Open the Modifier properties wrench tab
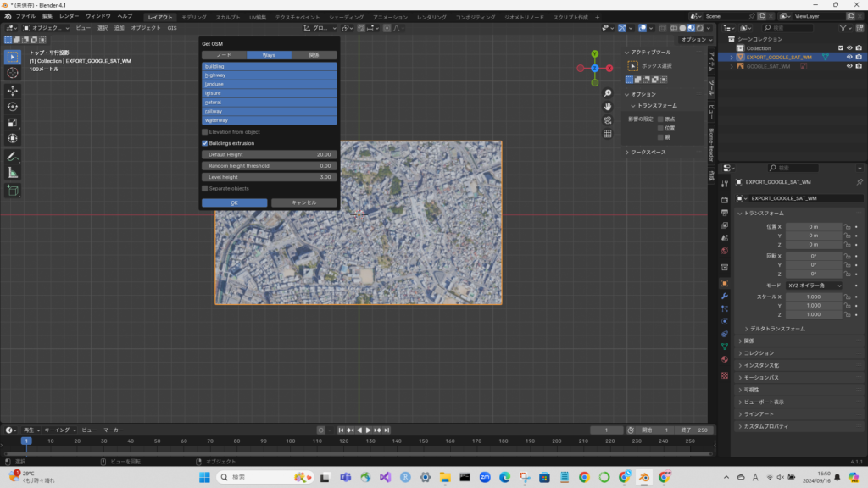868x488 pixels. (724, 296)
